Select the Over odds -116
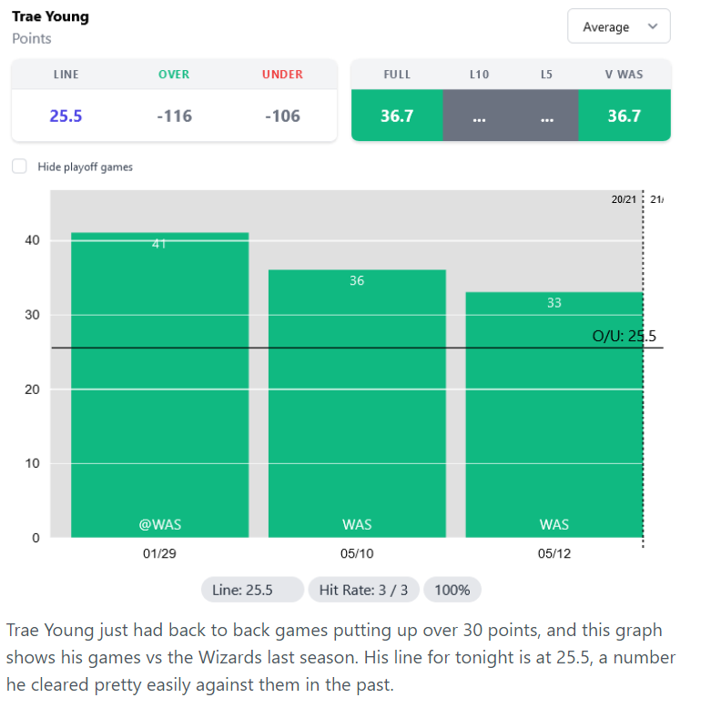 point(174,116)
